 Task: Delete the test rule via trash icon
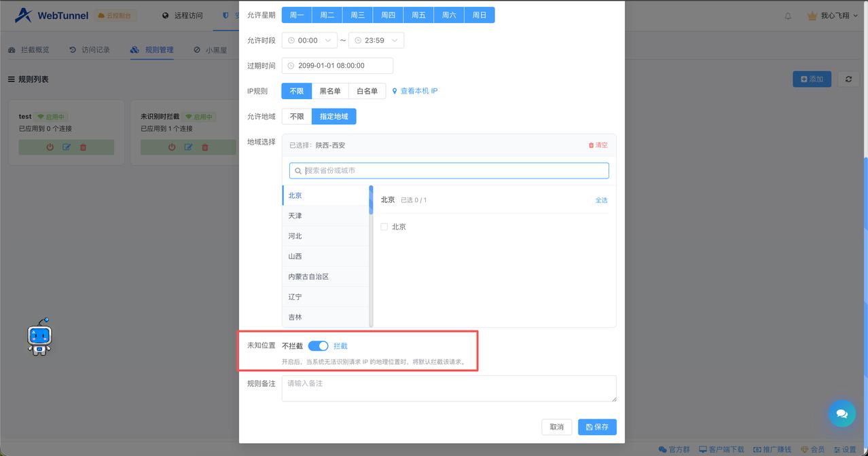83,147
